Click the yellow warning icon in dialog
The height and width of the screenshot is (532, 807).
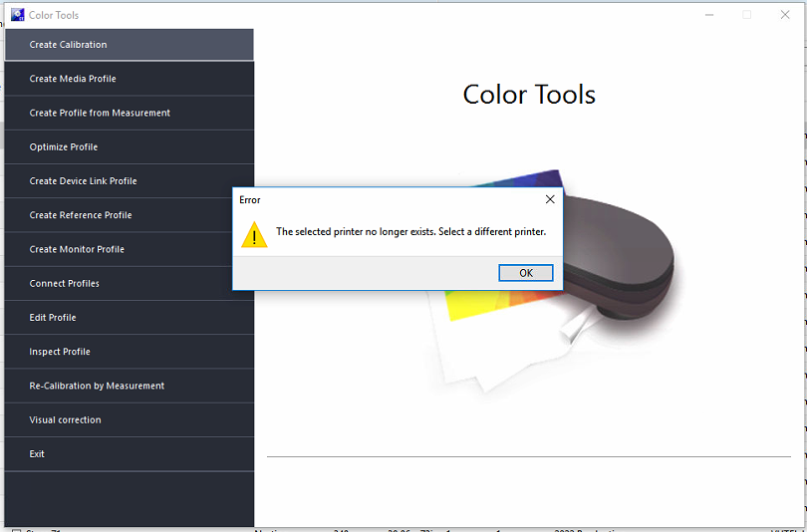254,234
